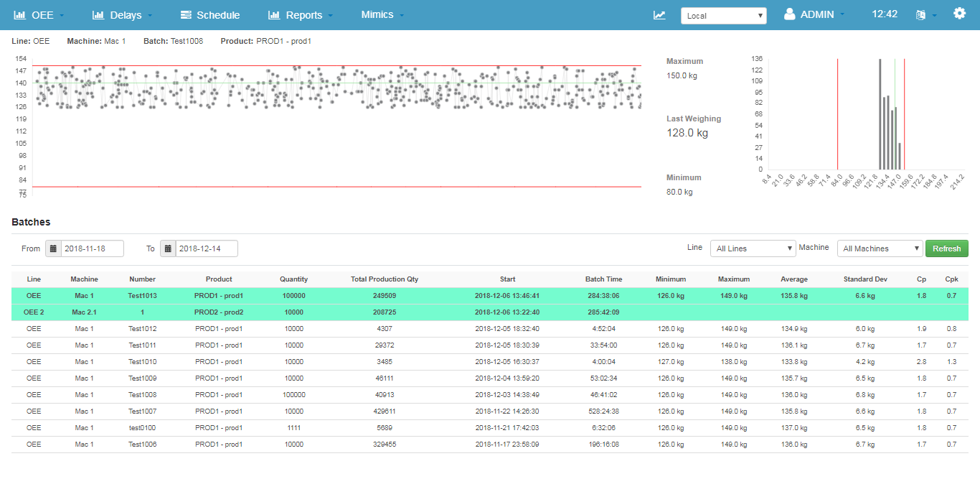Screen dimensions: 980x479
Task: Open the trending line-graph icon
Action: (x=659, y=14)
